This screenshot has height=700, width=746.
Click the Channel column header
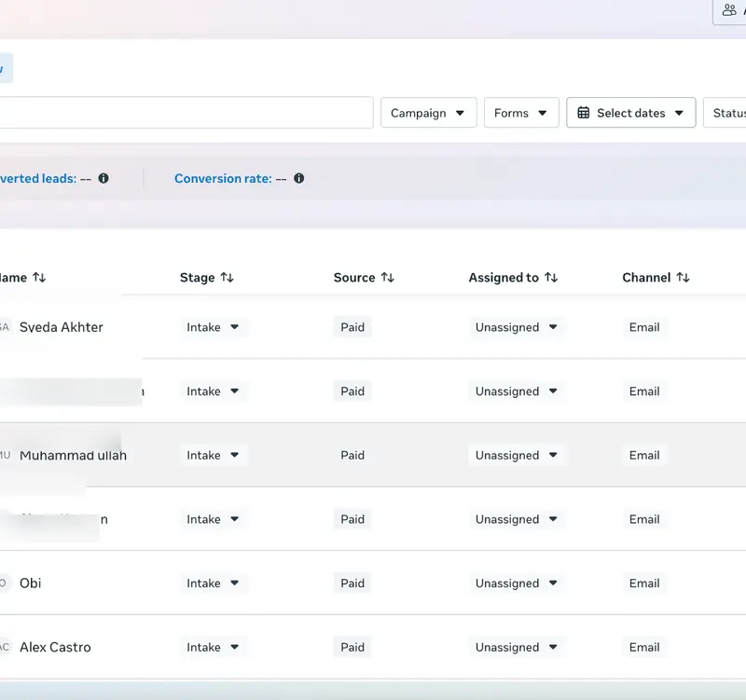click(x=646, y=277)
